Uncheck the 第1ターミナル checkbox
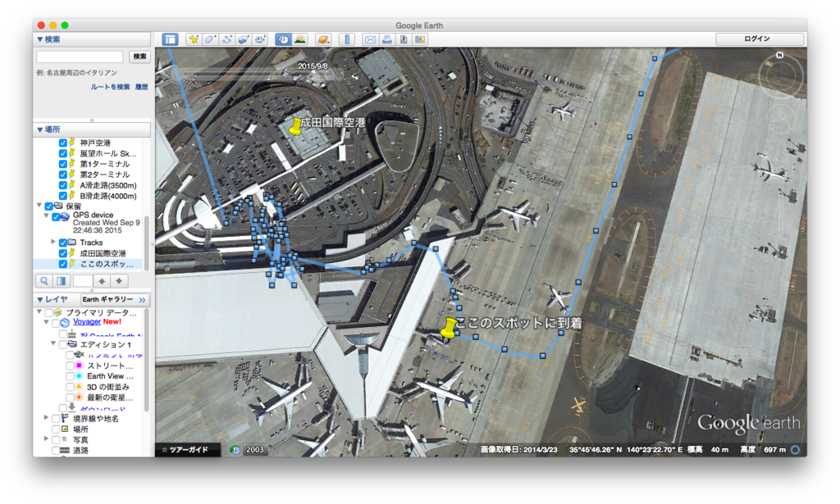Image resolution: width=840 pixels, height=504 pixels. (x=62, y=164)
